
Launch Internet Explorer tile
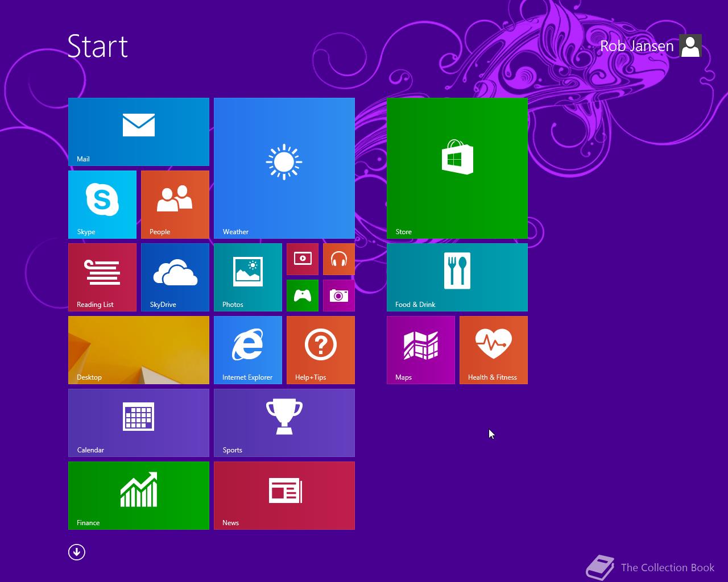coord(248,350)
